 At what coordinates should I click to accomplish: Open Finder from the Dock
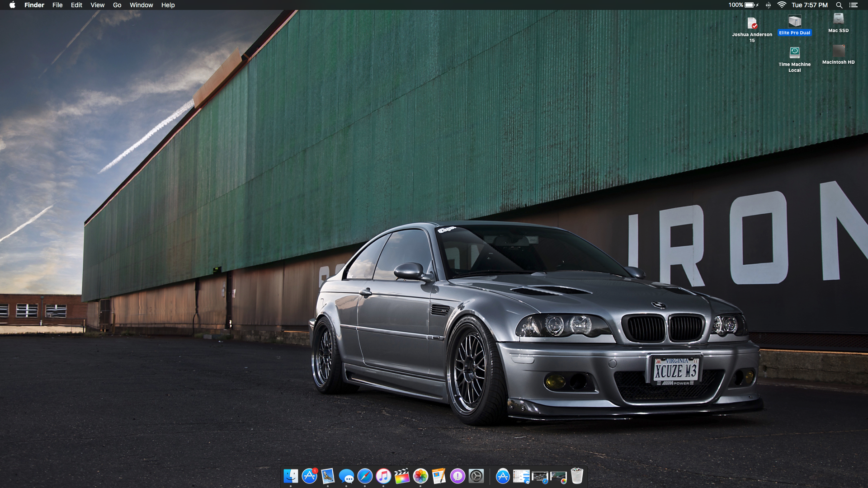291,476
